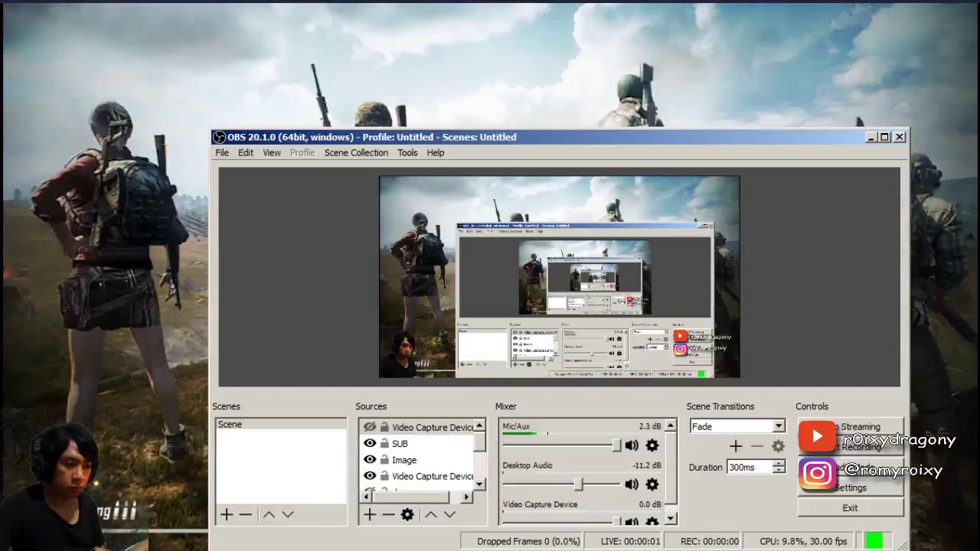Click the '0.0 dB' Video Capture Device value
The image size is (980, 551).
650,504
